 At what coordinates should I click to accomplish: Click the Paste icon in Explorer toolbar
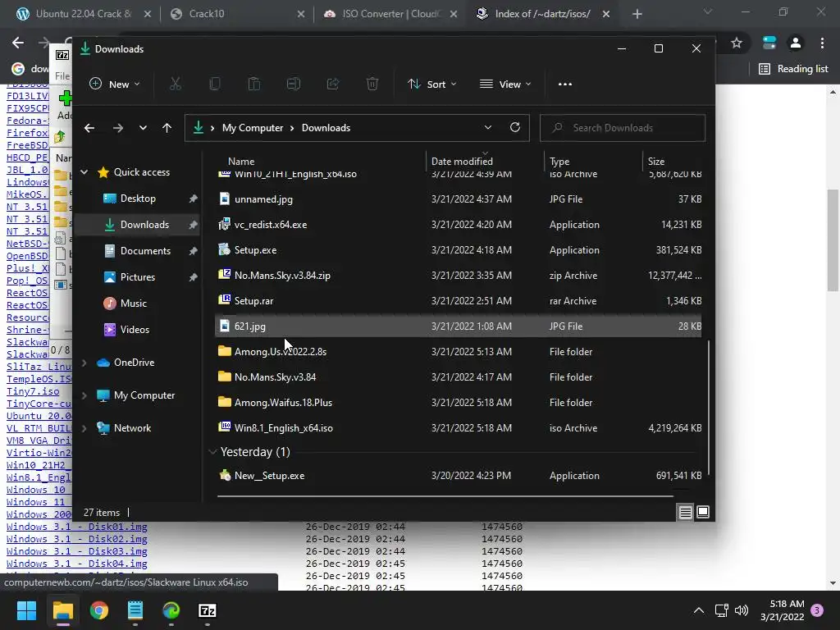[x=254, y=84]
